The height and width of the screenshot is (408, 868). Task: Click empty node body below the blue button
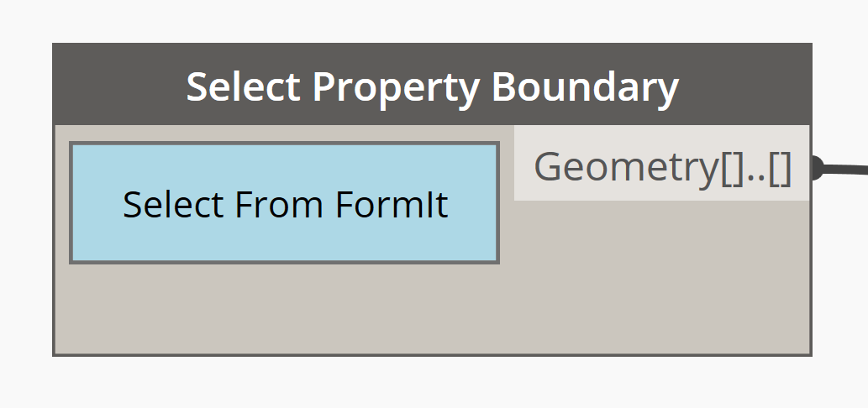pyautogui.click(x=284, y=309)
